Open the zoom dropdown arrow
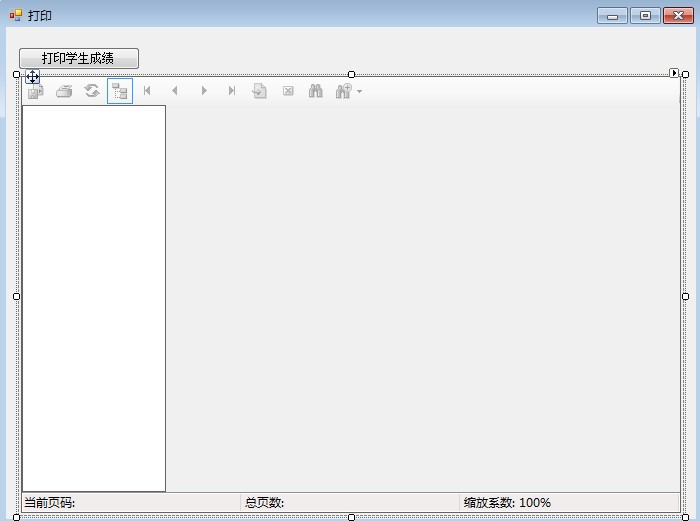The height and width of the screenshot is (521, 700). point(359,92)
